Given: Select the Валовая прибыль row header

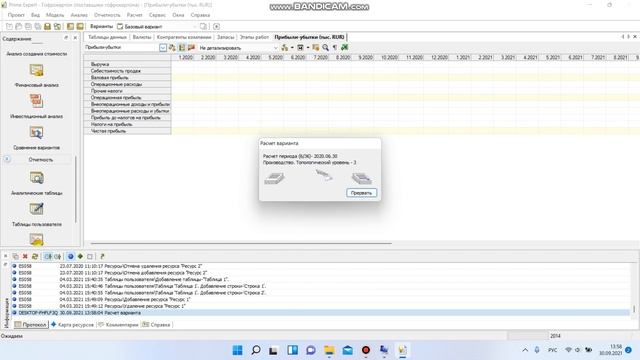Looking at the screenshot, I should [127, 78].
